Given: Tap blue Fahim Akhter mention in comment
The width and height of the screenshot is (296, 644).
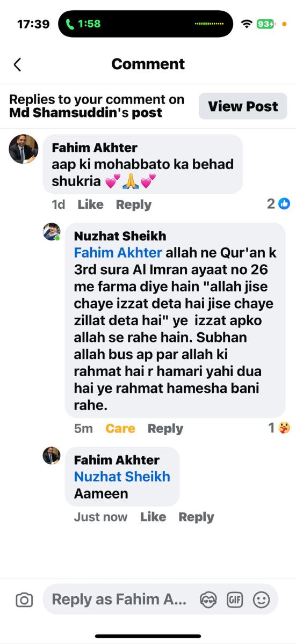Looking at the screenshot, I should [118, 253].
